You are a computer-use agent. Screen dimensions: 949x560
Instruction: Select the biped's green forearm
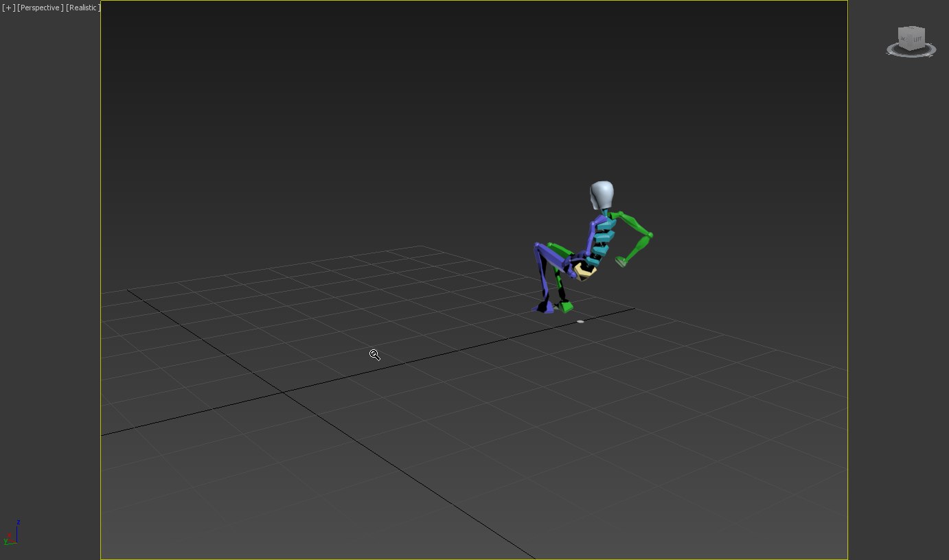[x=637, y=248]
